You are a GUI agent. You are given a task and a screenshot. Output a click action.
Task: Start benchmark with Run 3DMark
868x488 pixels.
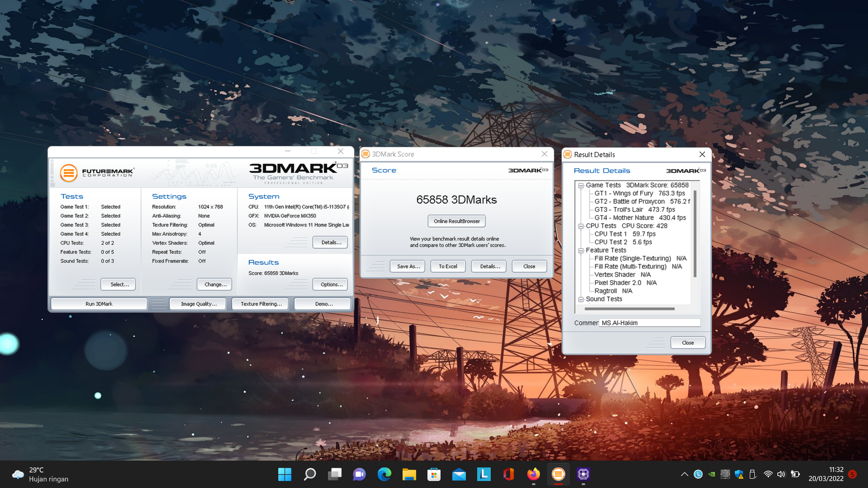(x=99, y=304)
